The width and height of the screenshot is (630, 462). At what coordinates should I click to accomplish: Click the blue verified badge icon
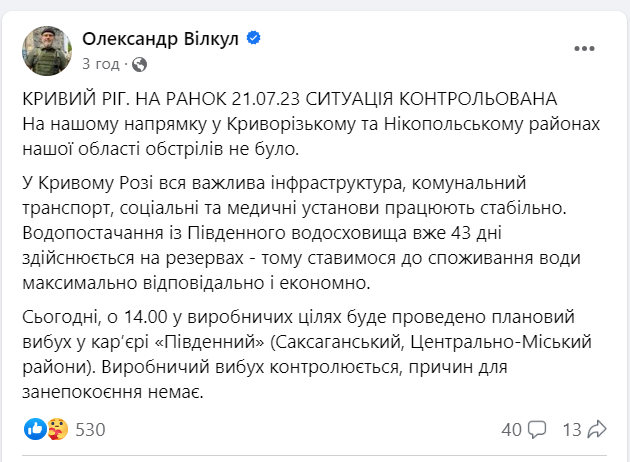pos(254,40)
